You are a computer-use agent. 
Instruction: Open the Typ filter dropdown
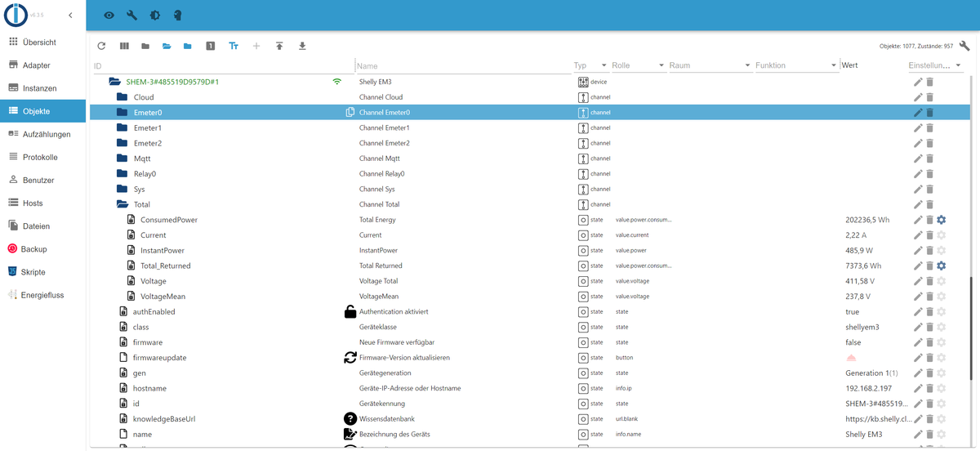coord(590,65)
